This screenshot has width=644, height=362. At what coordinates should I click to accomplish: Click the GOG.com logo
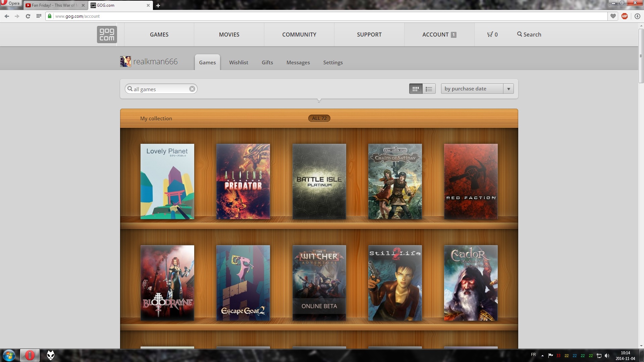(107, 35)
